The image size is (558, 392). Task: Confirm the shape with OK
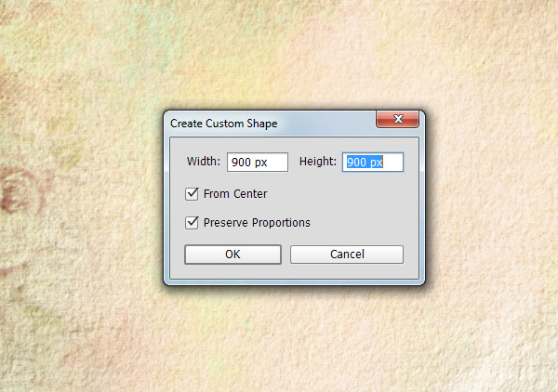[x=232, y=255]
